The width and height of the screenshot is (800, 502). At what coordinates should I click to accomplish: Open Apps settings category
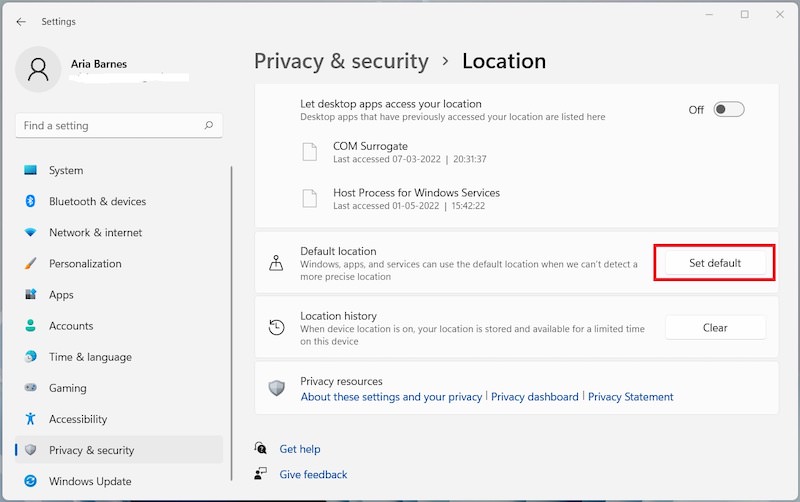click(x=118, y=294)
